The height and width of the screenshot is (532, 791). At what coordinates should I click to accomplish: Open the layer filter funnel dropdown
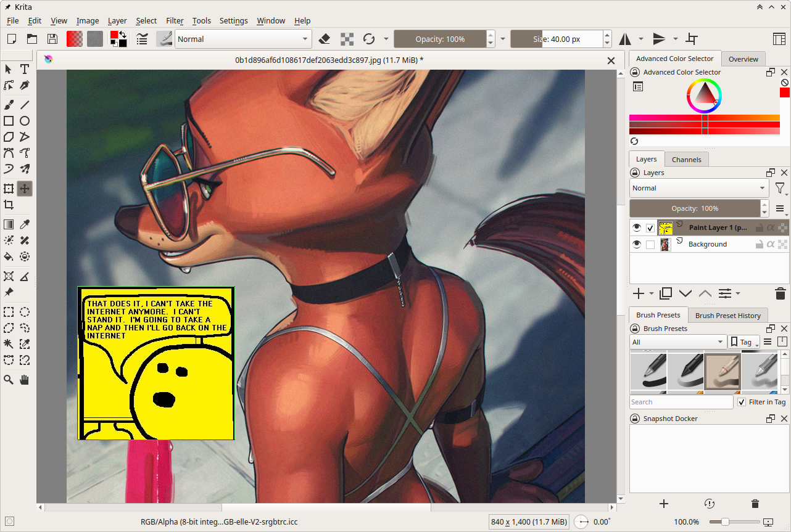click(x=781, y=189)
